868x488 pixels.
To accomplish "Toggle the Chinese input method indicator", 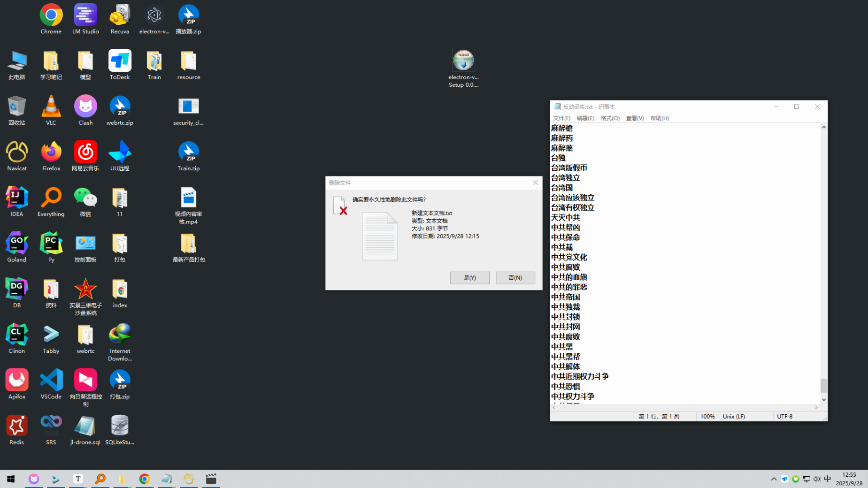I will click(x=827, y=479).
